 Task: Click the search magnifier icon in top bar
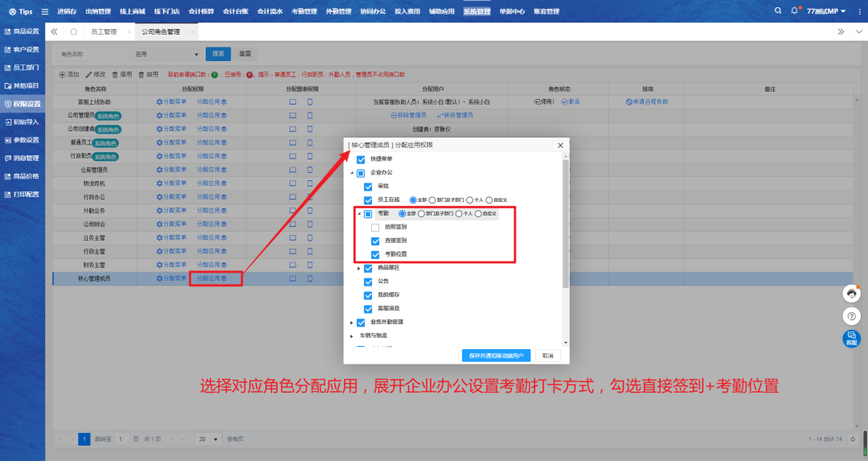point(778,11)
